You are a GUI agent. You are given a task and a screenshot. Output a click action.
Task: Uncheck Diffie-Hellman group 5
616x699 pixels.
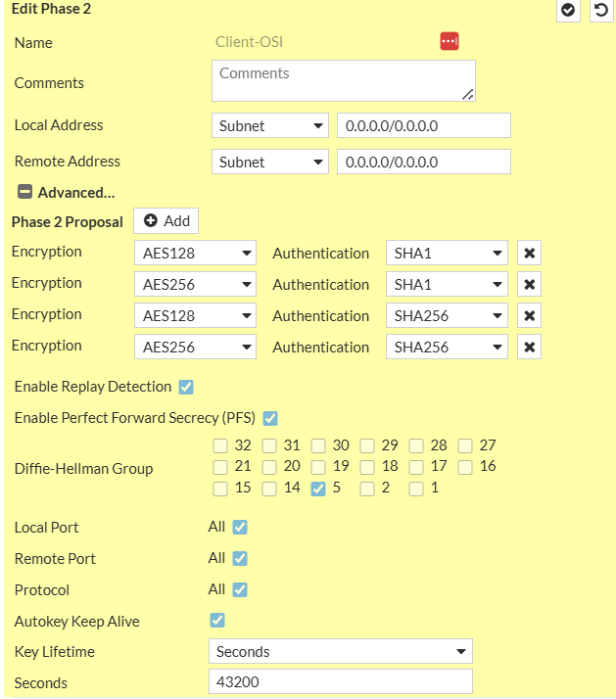click(318, 489)
